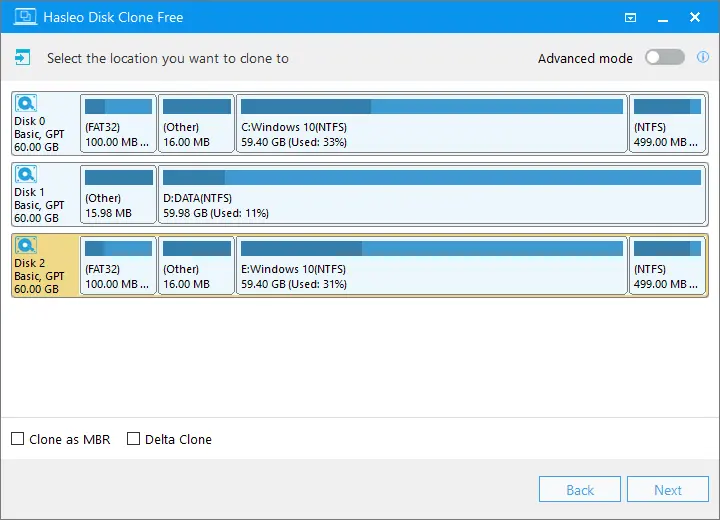Click the Hasleo Disk Clone app logo

[25, 17]
